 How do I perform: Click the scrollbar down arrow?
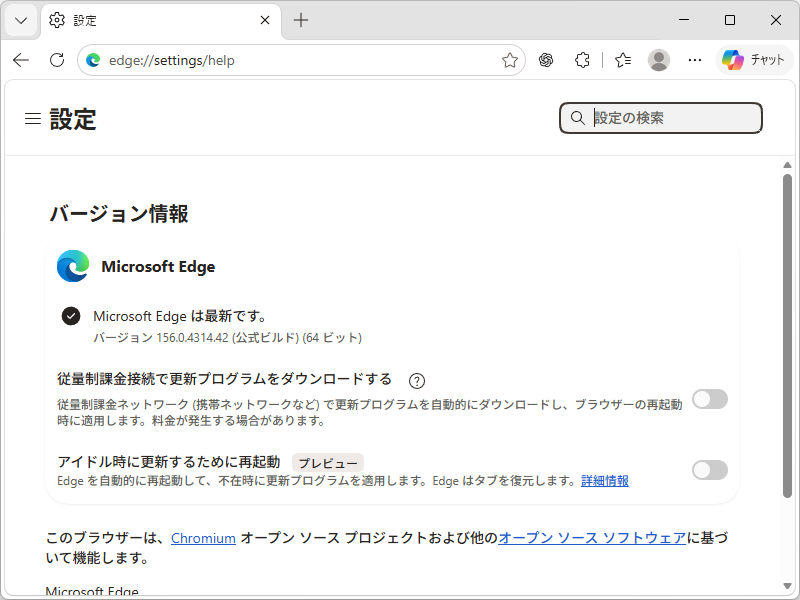pos(787,586)
